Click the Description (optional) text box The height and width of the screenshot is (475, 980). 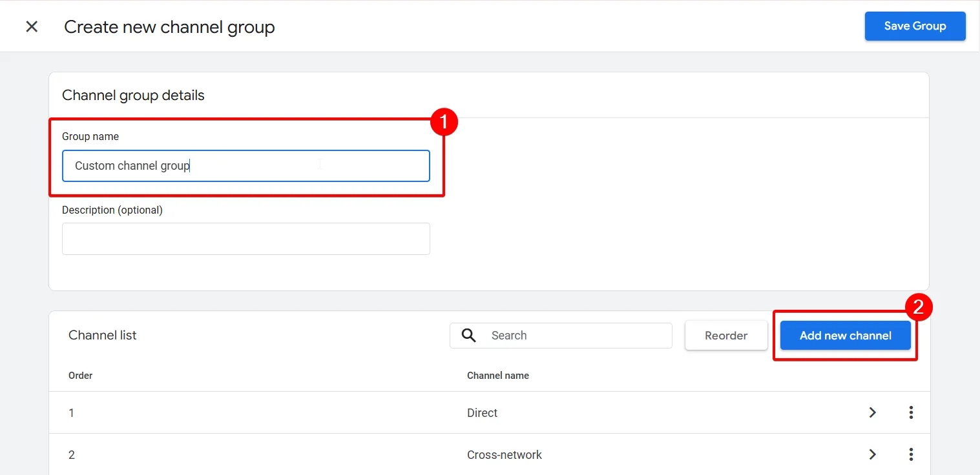(x=246, y=239)
